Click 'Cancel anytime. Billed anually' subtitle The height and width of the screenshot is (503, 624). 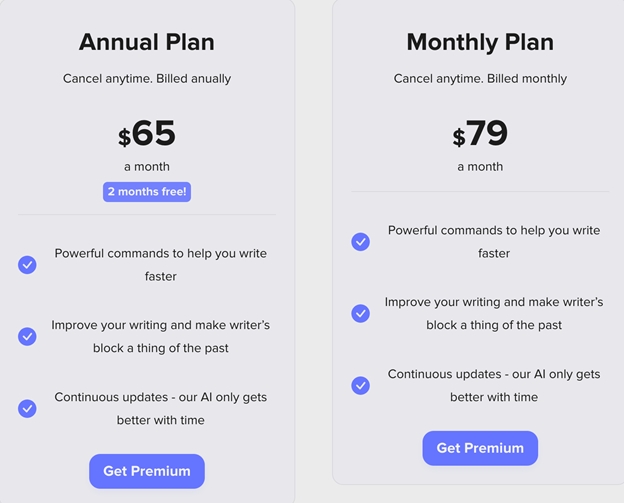[x=147, y=79]
